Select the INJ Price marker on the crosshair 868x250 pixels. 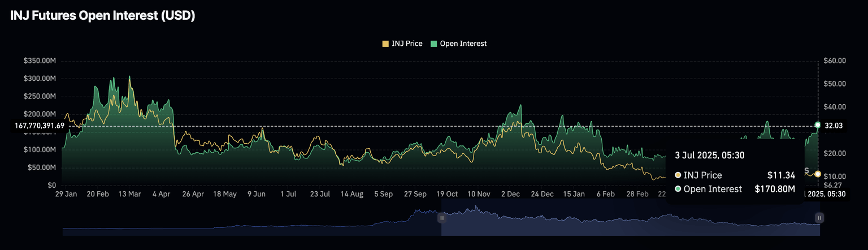(x=818, y=174)
